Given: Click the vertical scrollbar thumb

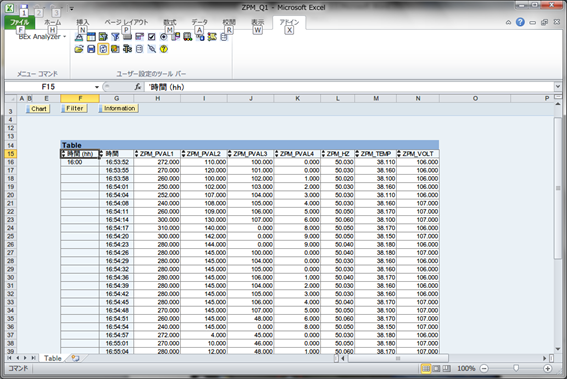Looking at the screenshot, I should [x=558, y=187].
